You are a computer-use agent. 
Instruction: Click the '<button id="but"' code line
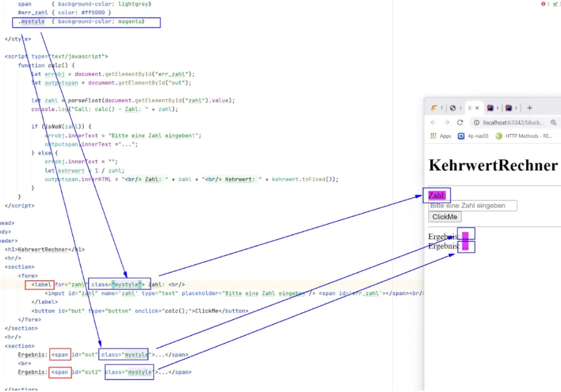point(140,311)
